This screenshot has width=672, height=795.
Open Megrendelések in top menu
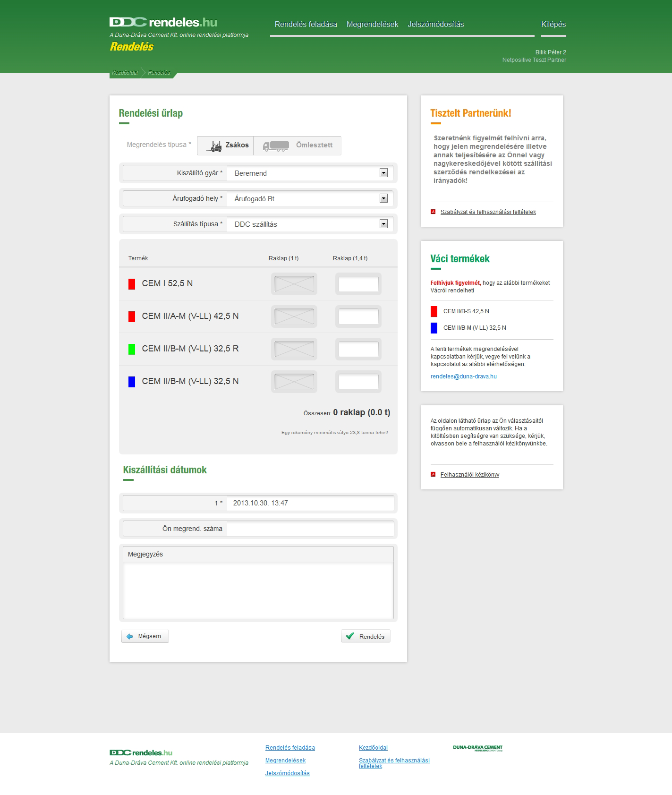[373, 25]
